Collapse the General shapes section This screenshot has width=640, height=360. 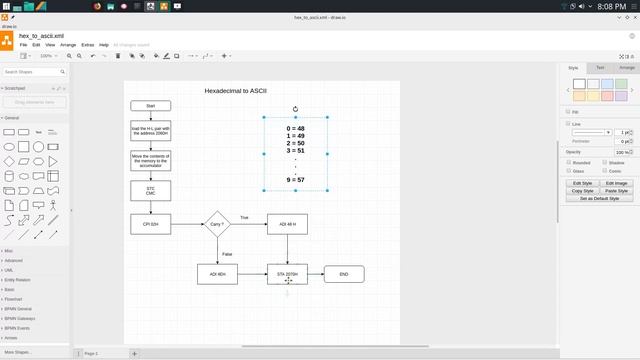pyautogui.click(x=10, y=118)
